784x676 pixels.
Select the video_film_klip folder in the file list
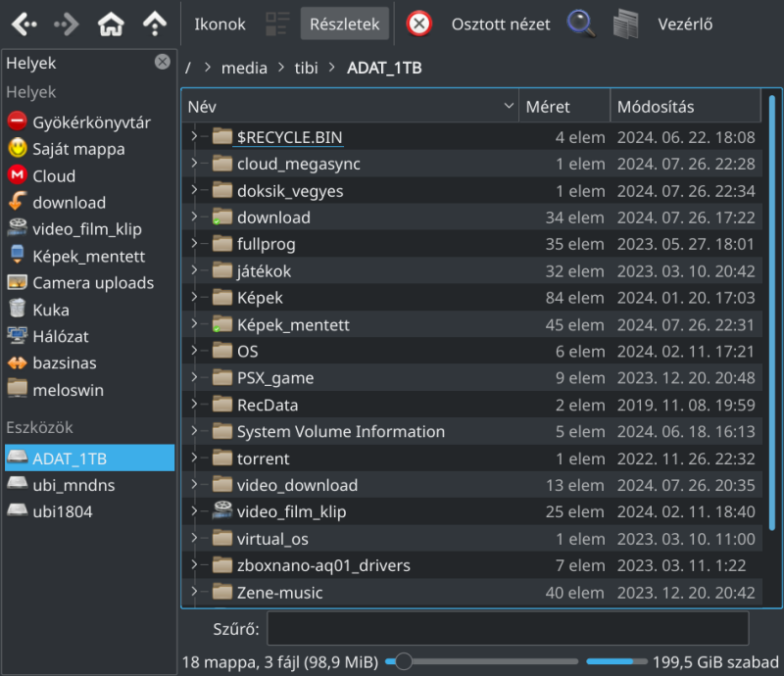click(472, 511)
